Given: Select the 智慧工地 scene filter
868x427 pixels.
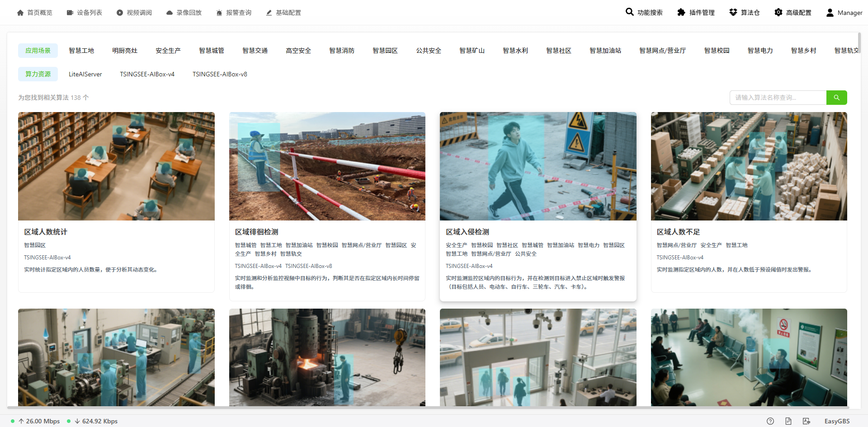Looking at the screenshot, I should click(x=81, y=51).
